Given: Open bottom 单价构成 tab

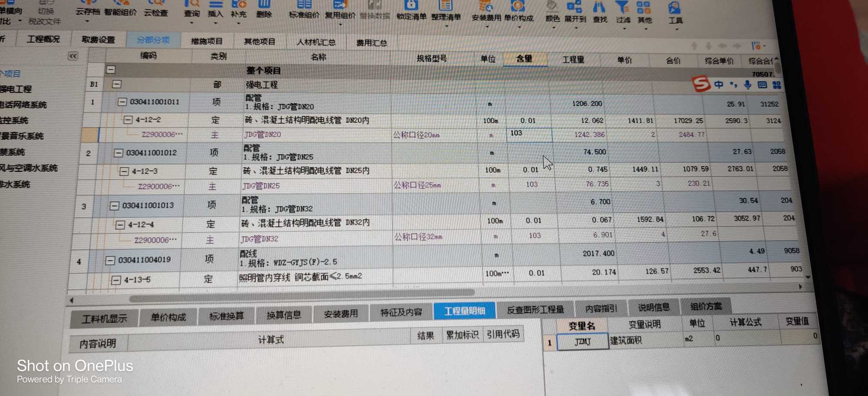Looking at the screenshot, I should 168,317.
